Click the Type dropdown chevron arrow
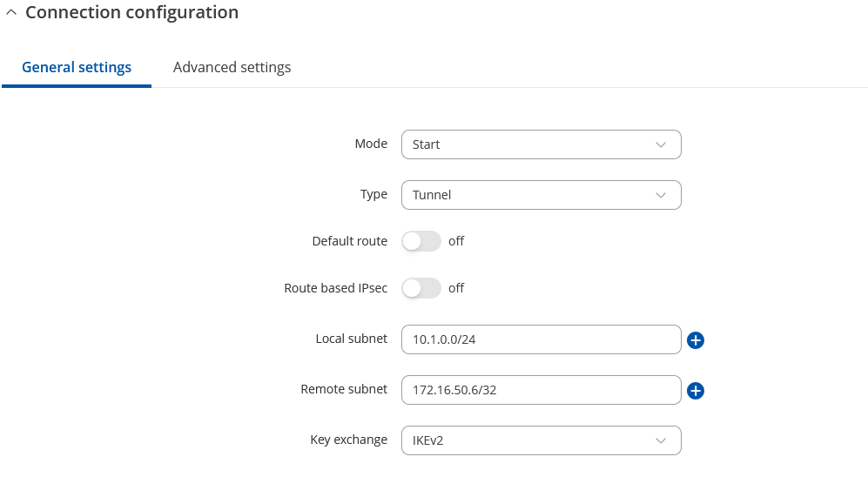868x497 pixels. pyautogui.click(x=661, y=195)
